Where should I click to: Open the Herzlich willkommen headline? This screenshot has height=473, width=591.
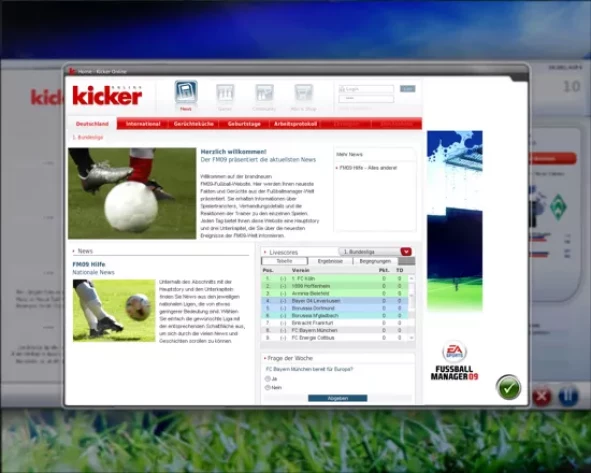click(233, 152)
